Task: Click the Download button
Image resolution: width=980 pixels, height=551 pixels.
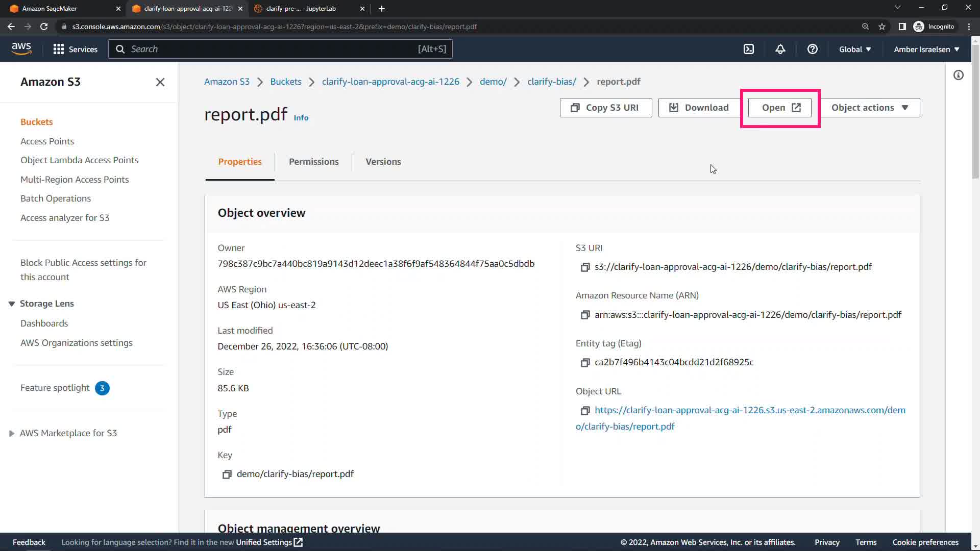Action: click(x=698, y=108)
